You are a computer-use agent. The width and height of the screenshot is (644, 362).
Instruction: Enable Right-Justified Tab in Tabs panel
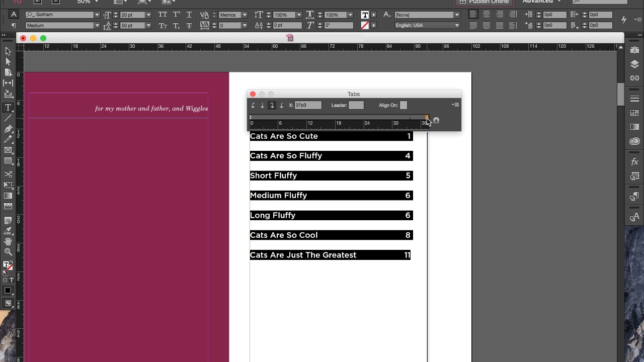pyautogui.click(x=272, y=105)
